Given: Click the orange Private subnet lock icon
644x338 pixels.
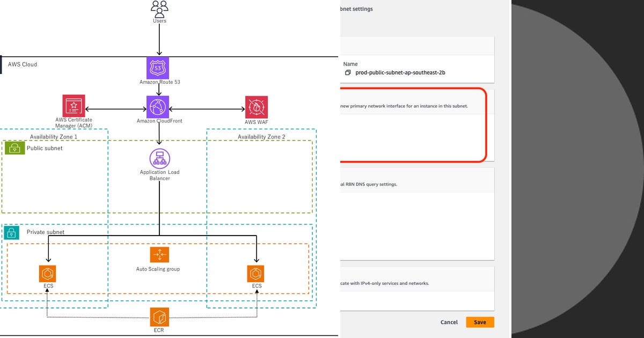Looking at the screenshot, I should [12, 232].
